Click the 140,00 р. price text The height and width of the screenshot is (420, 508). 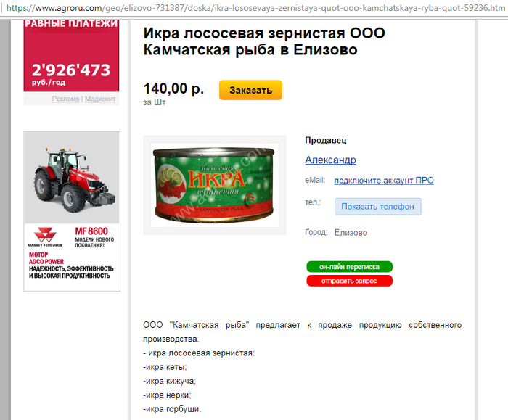pyautogui.click(x=173, y=88)
